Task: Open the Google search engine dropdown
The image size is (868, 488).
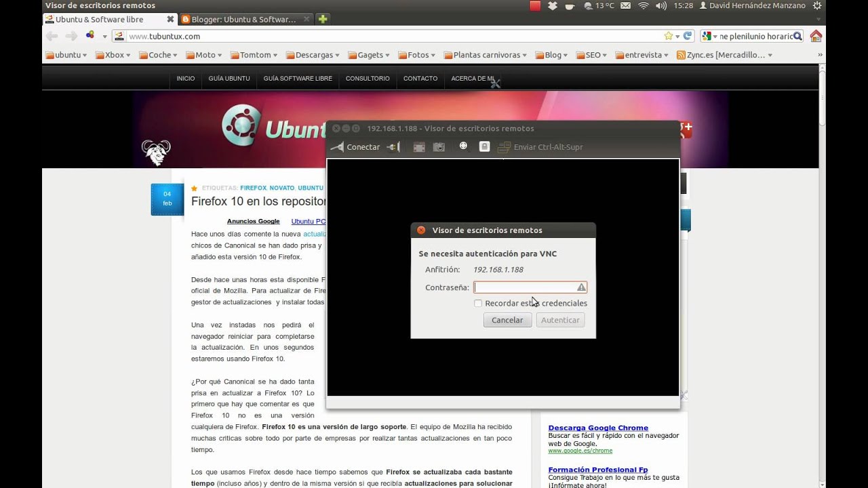Action: click(709, 36)
